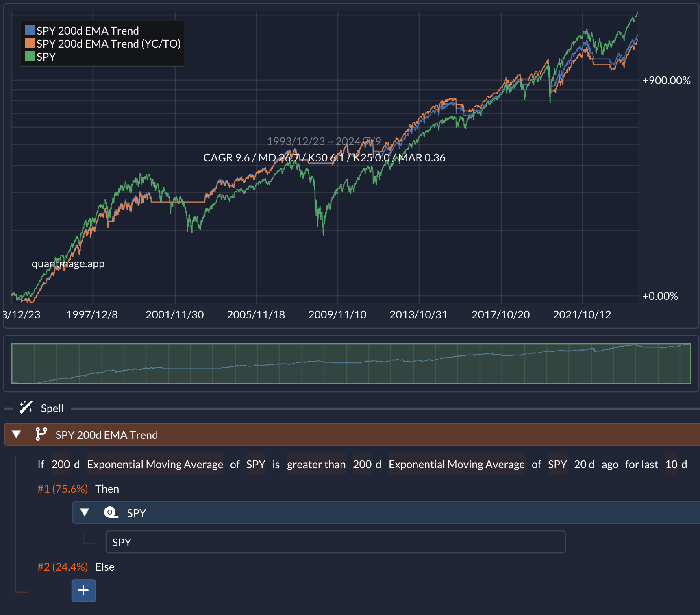The image size is (700, 615).
Task: Click the asset icon in the SPY group header
Action: [x=111, y=512]
